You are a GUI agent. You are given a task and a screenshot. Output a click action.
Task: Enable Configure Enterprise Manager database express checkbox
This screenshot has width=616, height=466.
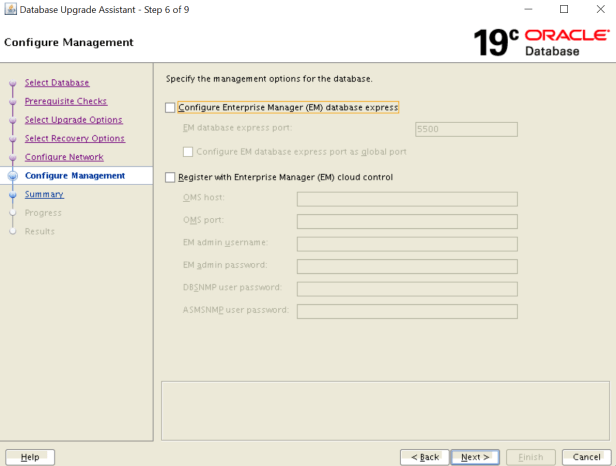[x=170, y=107]
